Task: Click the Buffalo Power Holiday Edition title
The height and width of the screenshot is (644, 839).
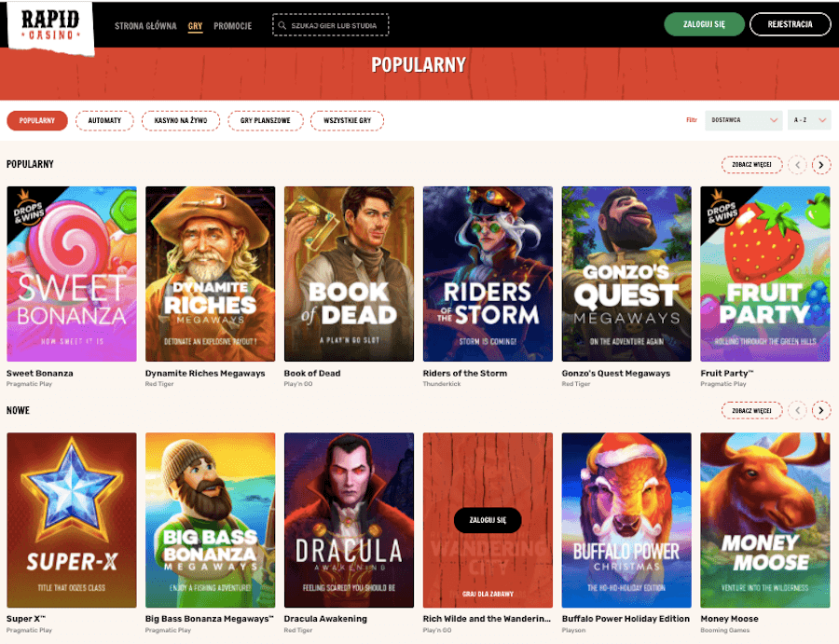Action: click(626, 619)
